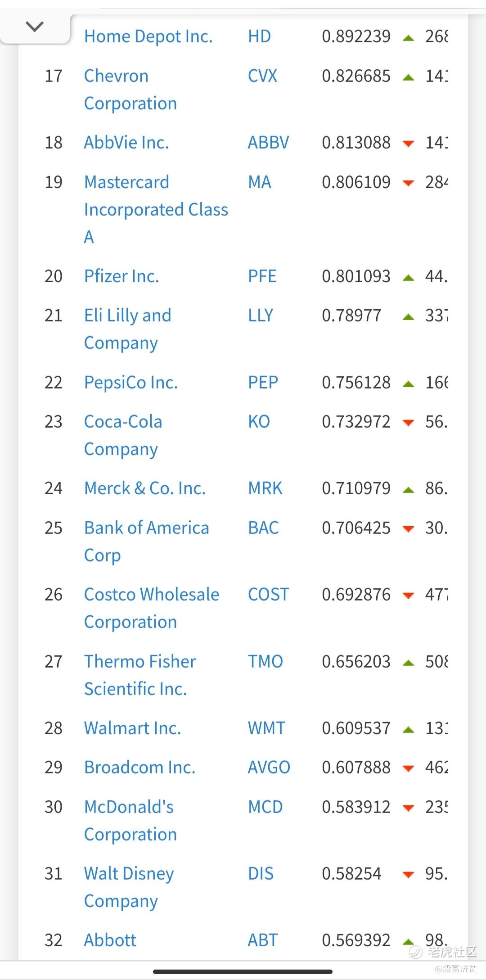Open the Home Depot Inc. link
486x980 pixels.
(x=148, y=36)
